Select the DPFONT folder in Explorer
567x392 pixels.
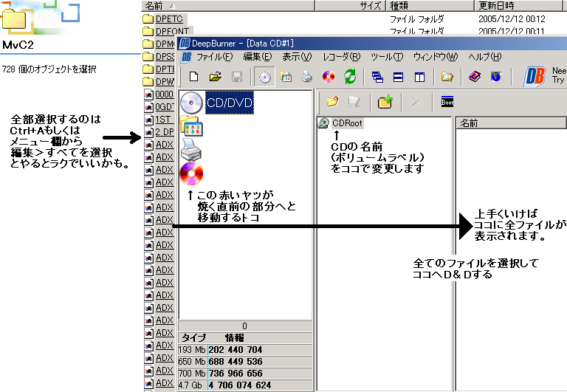point(172,31)
